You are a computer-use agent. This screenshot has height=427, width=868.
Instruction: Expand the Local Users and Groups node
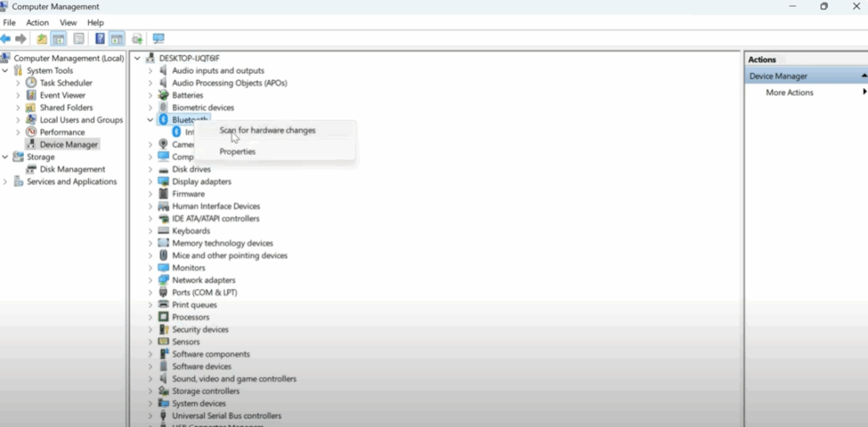coord(19,120)
